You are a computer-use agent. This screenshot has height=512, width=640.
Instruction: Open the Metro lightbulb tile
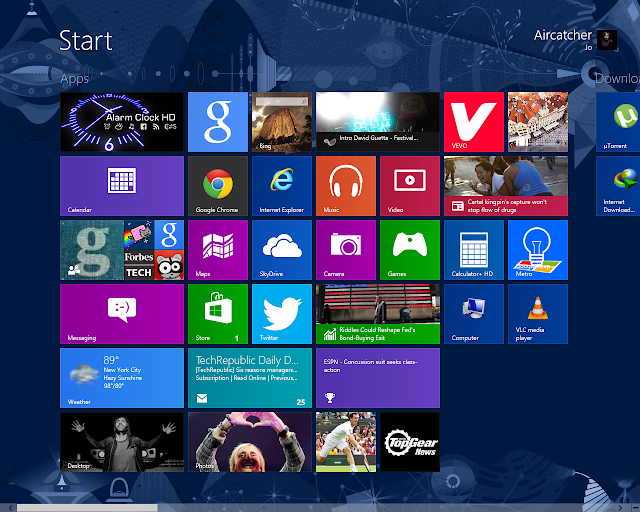coord(538,250)
